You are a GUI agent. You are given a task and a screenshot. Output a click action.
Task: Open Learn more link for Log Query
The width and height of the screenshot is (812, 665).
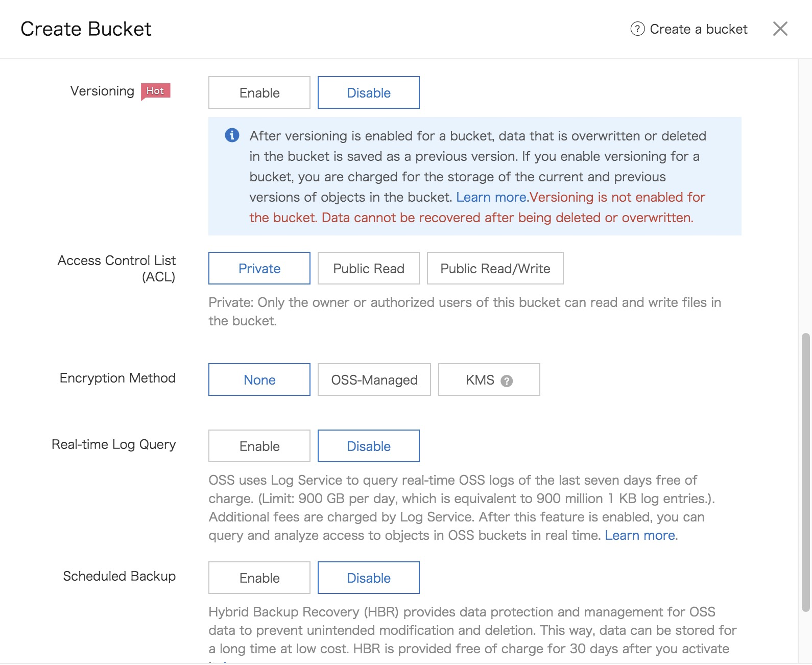pos(640,535)
